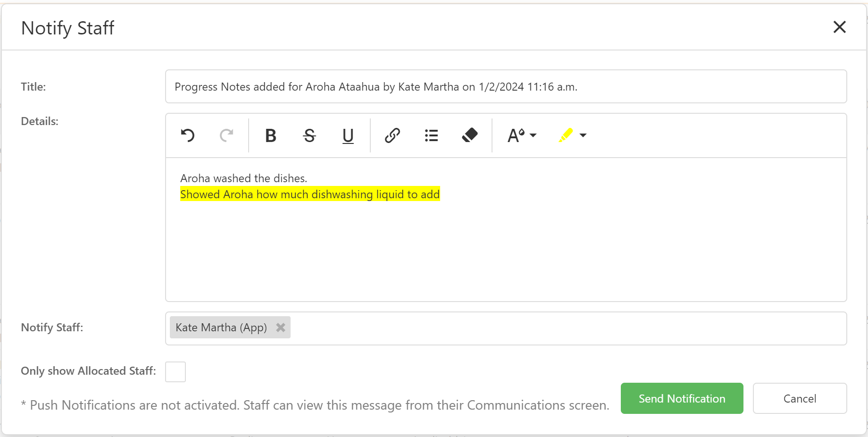The width and height of the screenshot is (868, 437).
Task: Open the font size dropdown
Action: pos(522,135)
